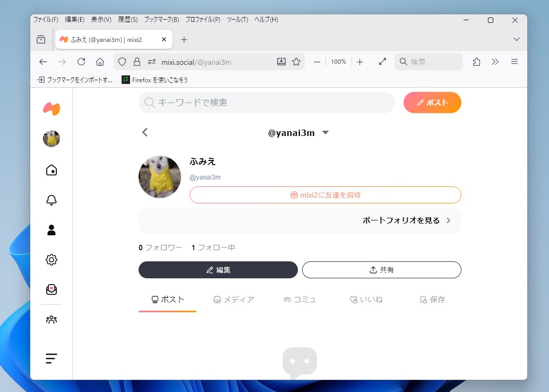The height and width of the screenshot is (392, 549).
Task: Open the profile person icon in sidebar
Action: [52, 230]
